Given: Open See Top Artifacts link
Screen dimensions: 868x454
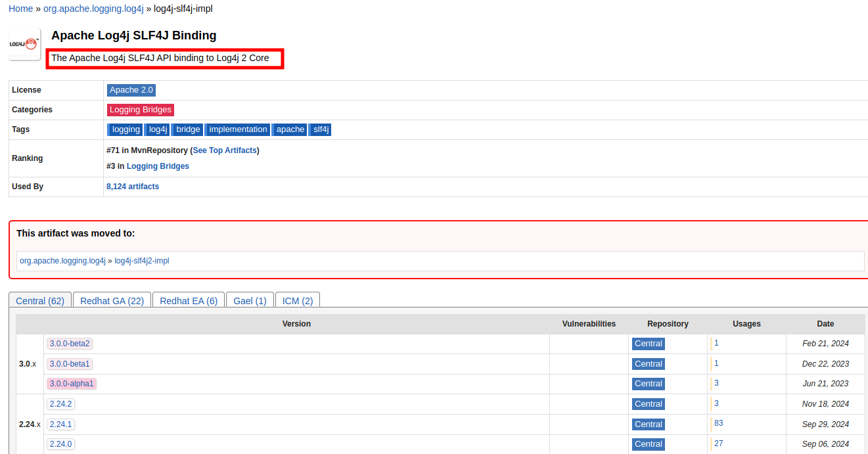Looking at the screenshot, I should pos(225,150).
